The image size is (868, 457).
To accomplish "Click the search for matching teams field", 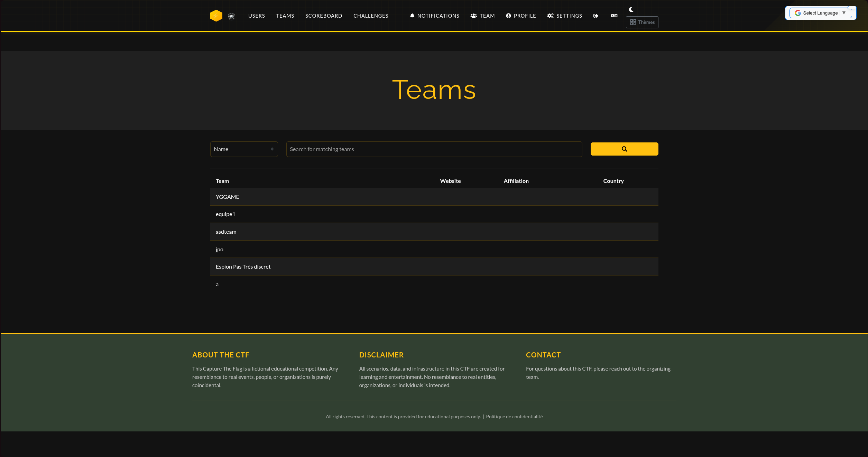I will pyautogui.click(x=434, y=149).
